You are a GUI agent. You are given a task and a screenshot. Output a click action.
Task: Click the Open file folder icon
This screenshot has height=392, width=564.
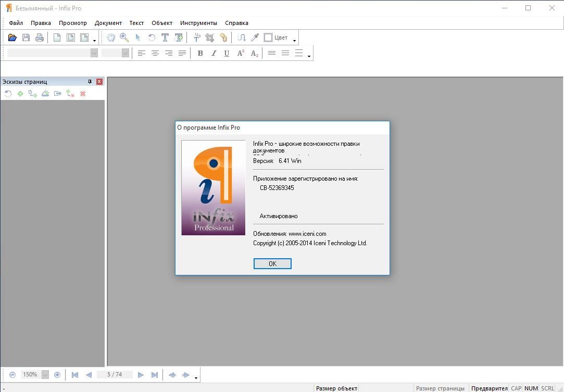[12, 37]
